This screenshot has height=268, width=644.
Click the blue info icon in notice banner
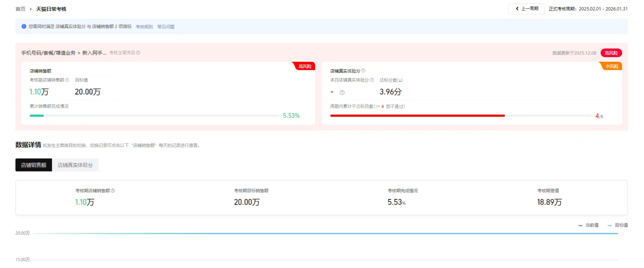click(24, 26)
